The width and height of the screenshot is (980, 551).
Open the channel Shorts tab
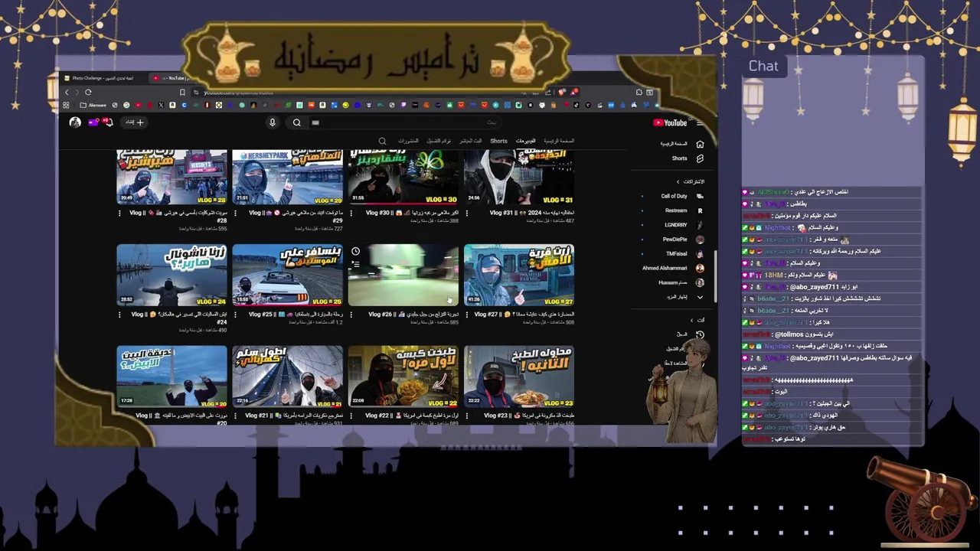point(498,141)
